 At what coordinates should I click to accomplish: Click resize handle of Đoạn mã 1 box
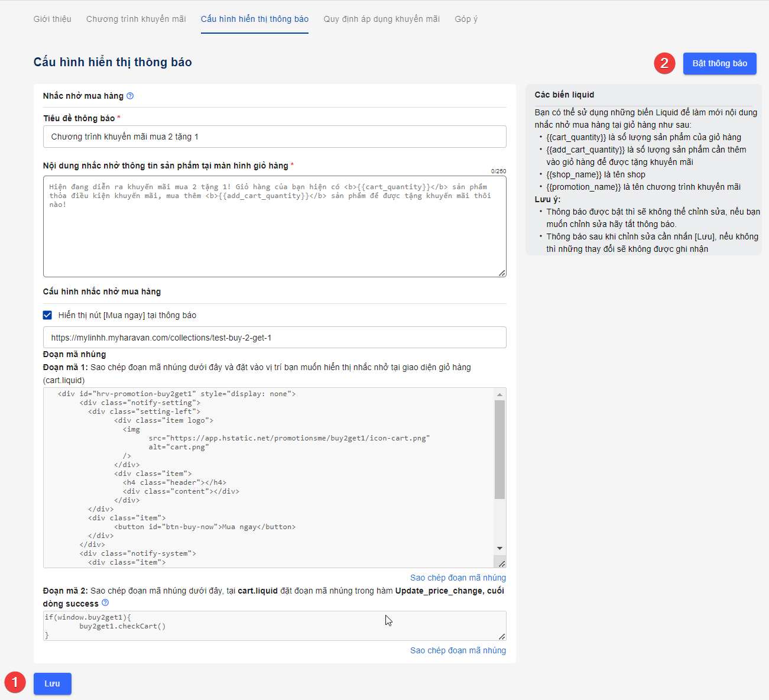click(502, 563)
